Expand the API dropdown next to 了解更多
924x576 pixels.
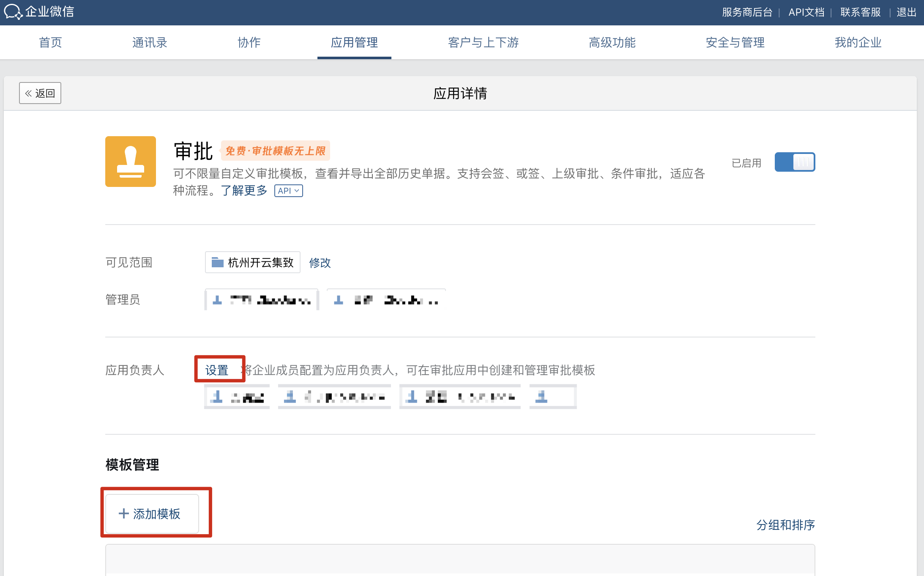coord(289,191)
